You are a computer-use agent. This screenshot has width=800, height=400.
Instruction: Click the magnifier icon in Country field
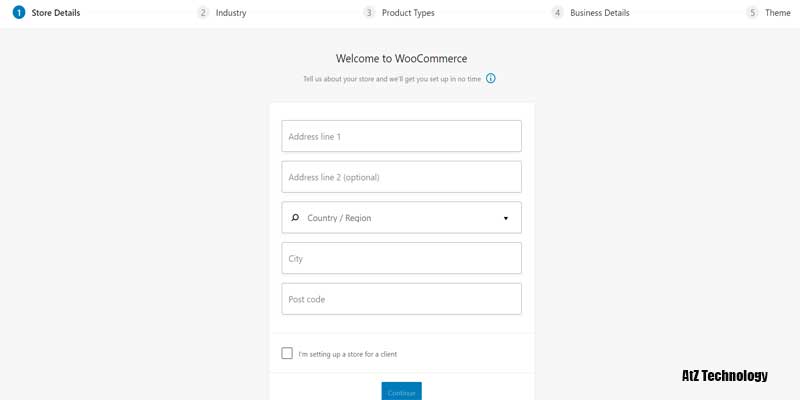pos(295,218)
